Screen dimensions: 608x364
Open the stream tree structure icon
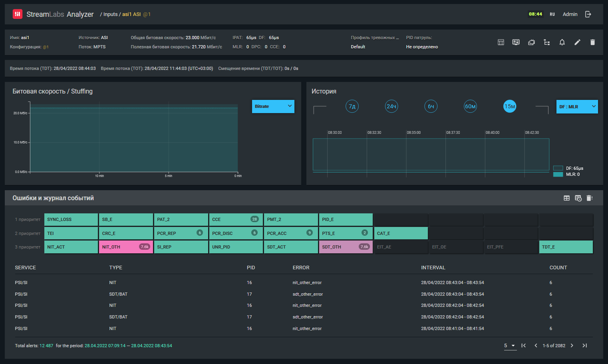pyautogui.click(x=547, y=42)
